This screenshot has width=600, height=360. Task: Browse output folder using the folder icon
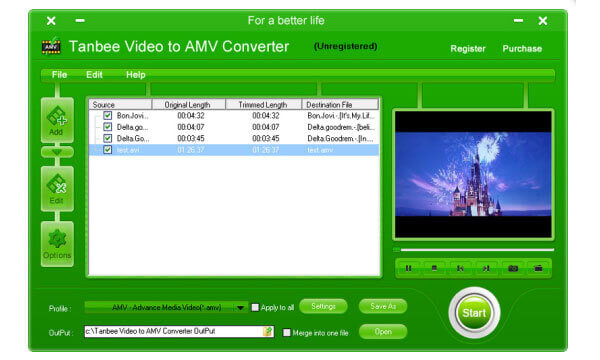[268, 331]
